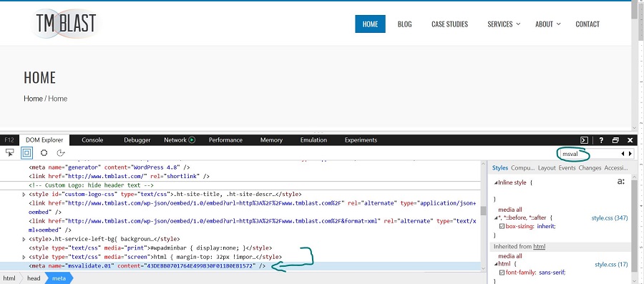Toggle the display DOM element highlight boxes icon
The image size is (644, 284).
[26, 153]
